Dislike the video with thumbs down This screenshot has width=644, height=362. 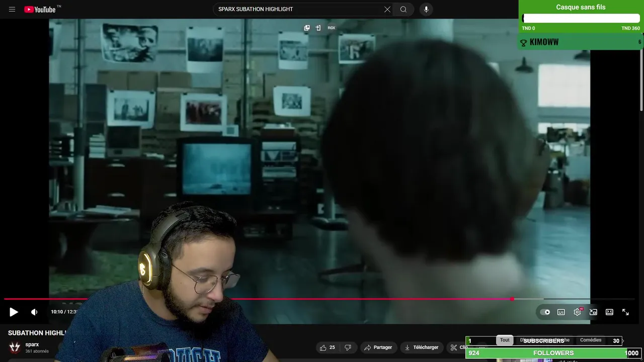348,347
